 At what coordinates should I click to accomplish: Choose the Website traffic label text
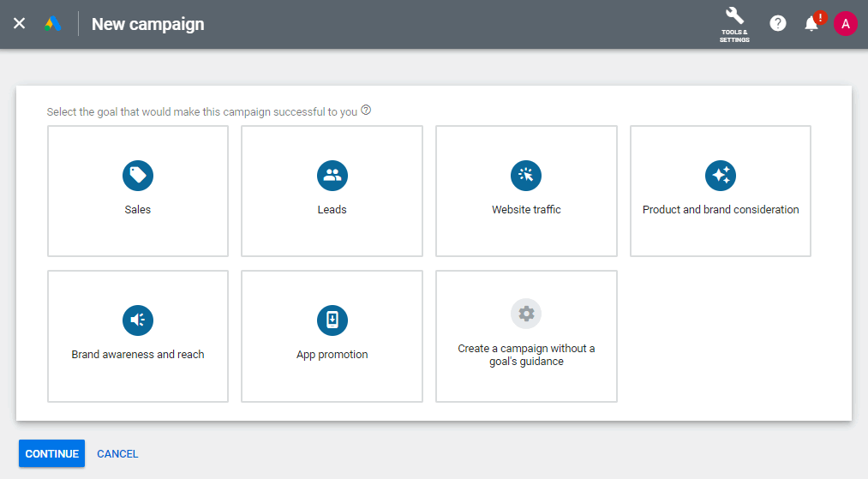click(x=526, y=210)
